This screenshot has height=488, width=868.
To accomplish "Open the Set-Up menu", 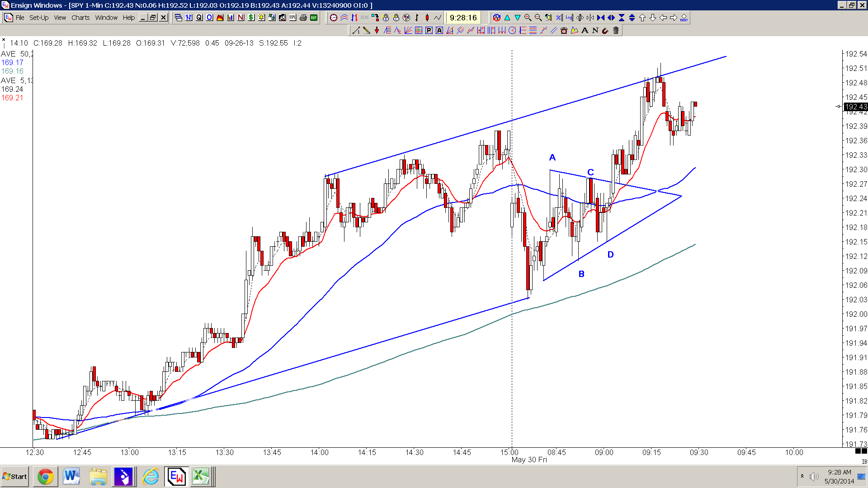I will coord(39,18).
